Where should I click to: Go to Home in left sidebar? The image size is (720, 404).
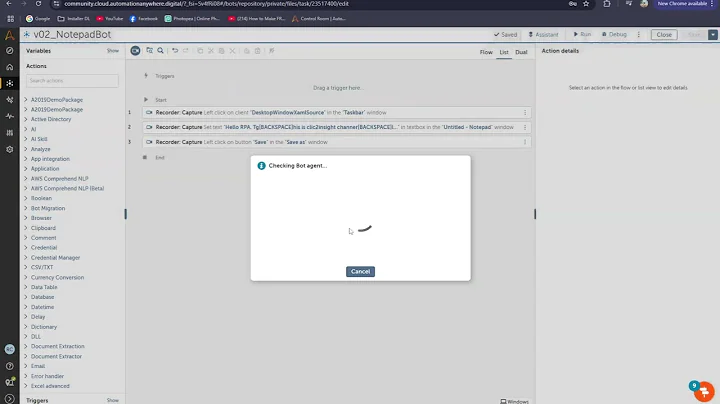9,67
